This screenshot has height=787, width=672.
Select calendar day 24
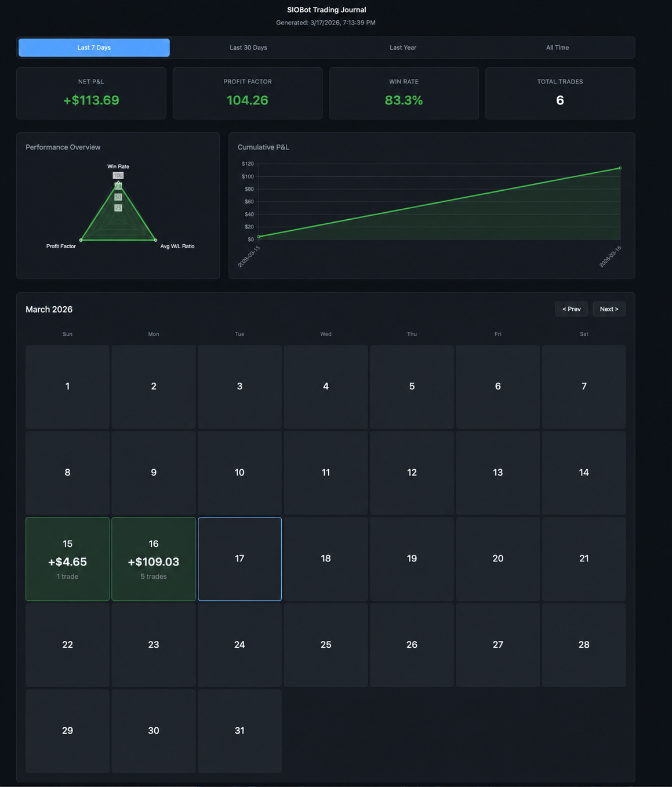point(239,645)
